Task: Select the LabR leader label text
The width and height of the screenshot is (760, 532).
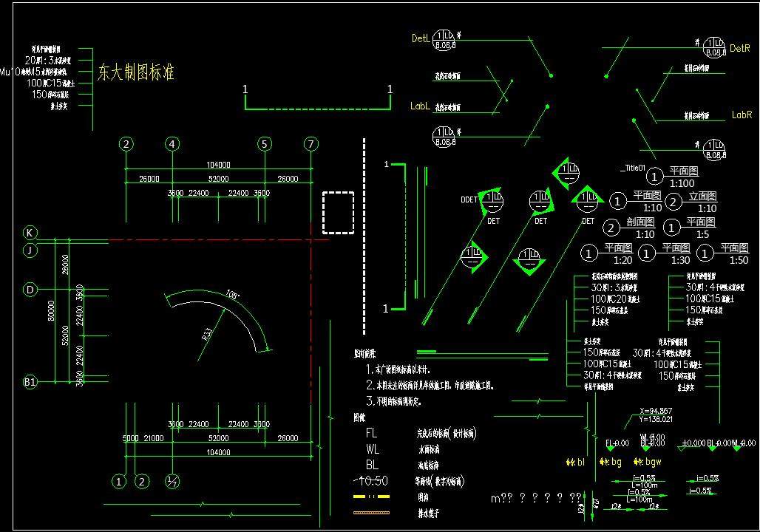Action: coord(742,115)
